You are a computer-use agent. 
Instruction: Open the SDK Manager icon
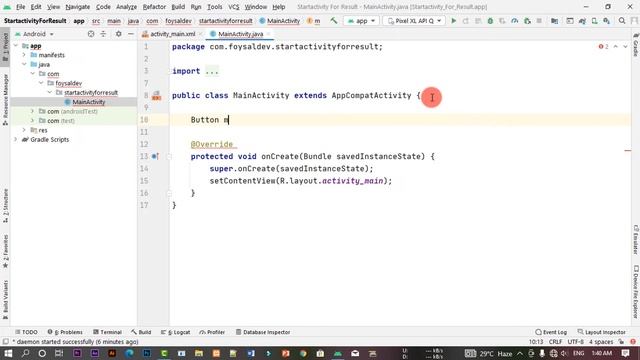[607, 21]
